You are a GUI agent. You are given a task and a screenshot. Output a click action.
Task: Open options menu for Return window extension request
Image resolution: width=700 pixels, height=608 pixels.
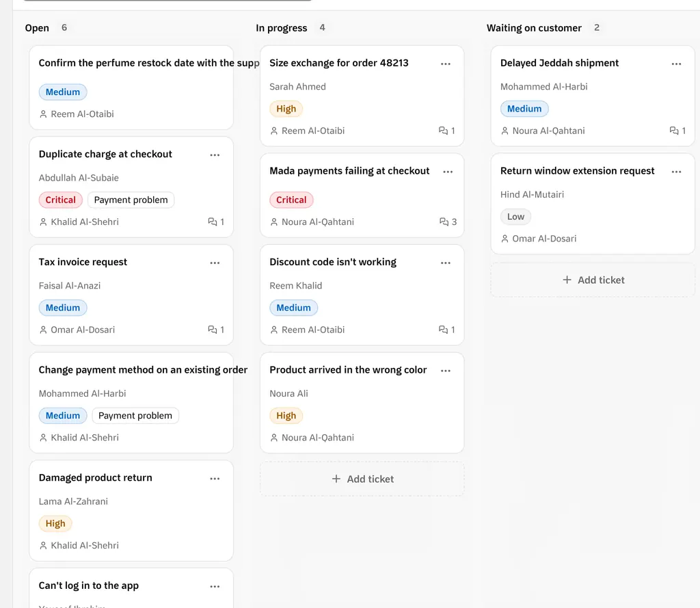tap(676, 172)
